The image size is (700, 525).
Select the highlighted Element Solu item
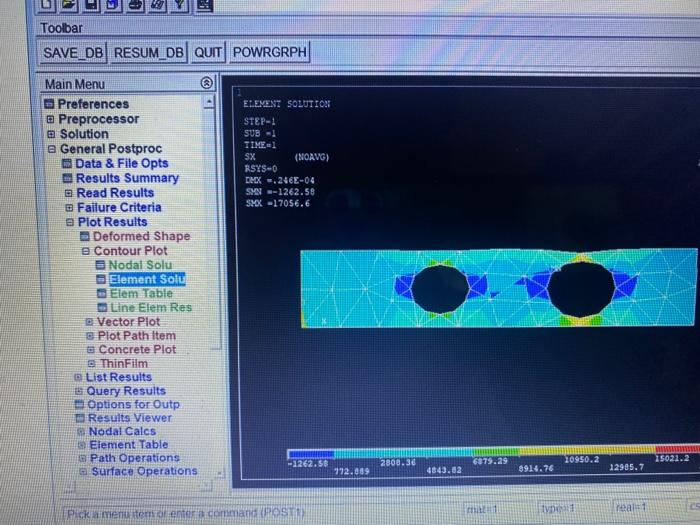(x=147, y=279)
